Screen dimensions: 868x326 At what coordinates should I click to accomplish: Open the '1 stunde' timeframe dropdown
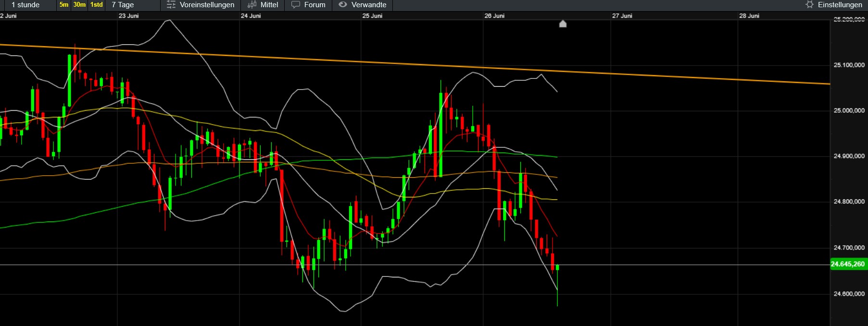(x=25, y=5)
